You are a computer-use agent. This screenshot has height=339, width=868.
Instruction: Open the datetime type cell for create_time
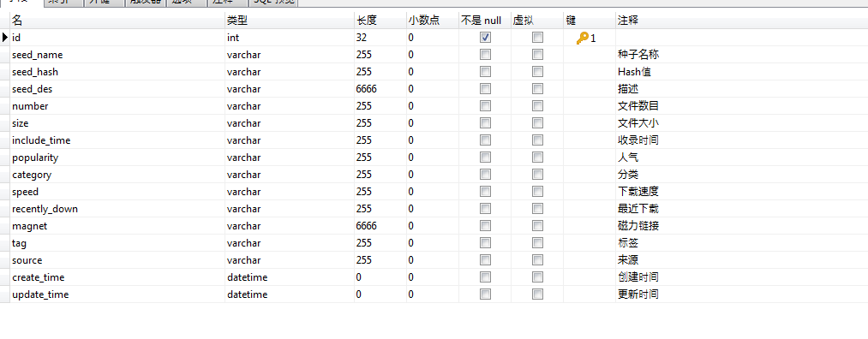coord(290,277)
